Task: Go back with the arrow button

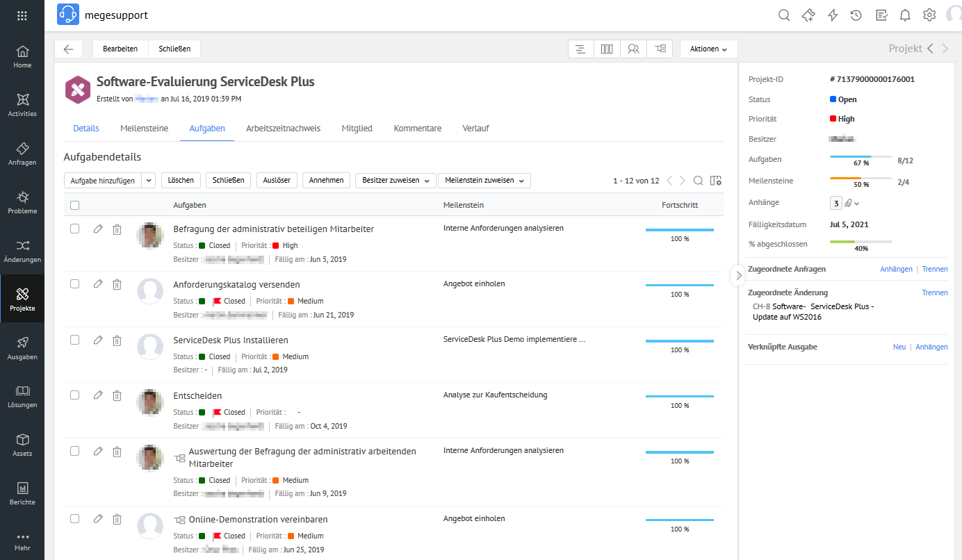Action: [x=68, y=49]
